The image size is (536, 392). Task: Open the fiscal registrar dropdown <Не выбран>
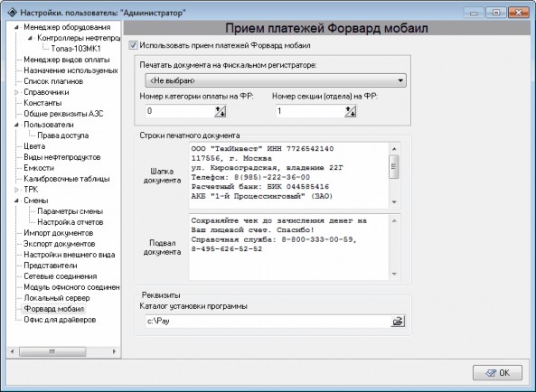pos(276,81)
